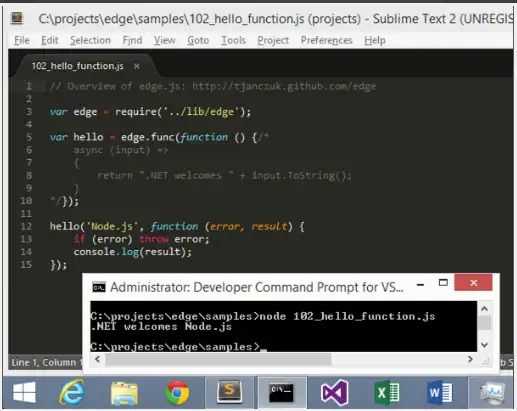Click the Command Prompt horizontal scrollbar thumb

[218, 360]
